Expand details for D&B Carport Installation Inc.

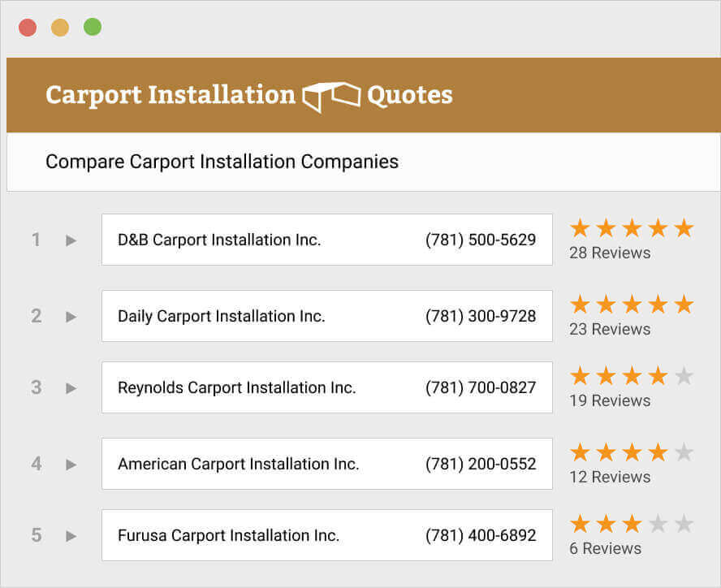coord(71,240)
